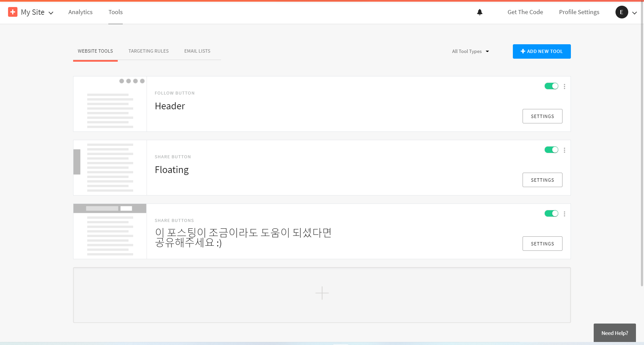Switch to Website Tools tab
This screenshot has height=345, width=644.
95,51
